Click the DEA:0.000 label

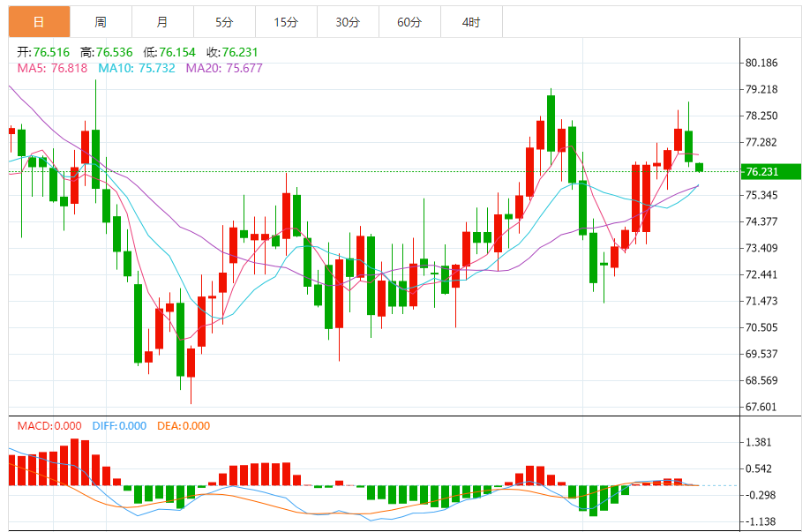(x=184, y=426)
